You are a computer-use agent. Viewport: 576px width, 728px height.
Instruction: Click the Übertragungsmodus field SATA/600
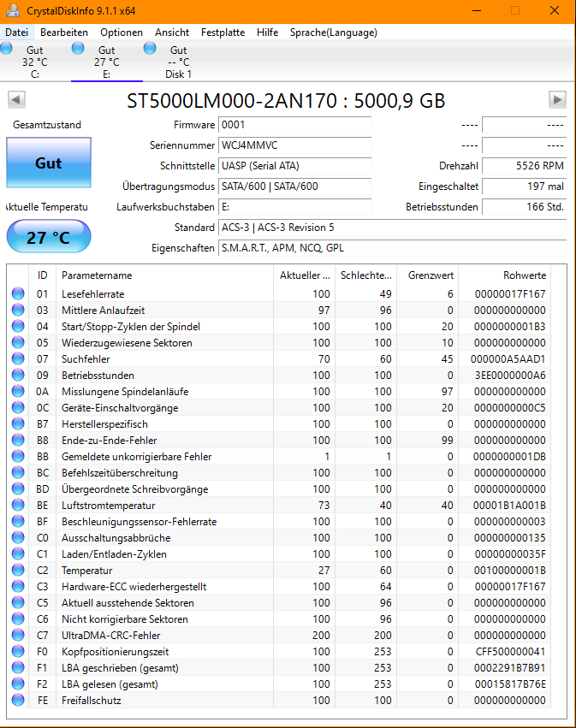tap(295, 186)
